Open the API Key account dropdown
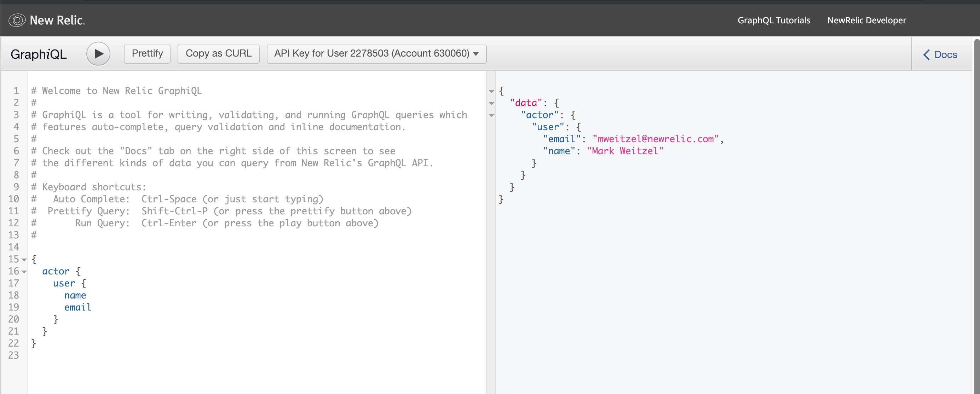Image resolution: width=980 pixels, height=394 pixels. tap(376, 54)
